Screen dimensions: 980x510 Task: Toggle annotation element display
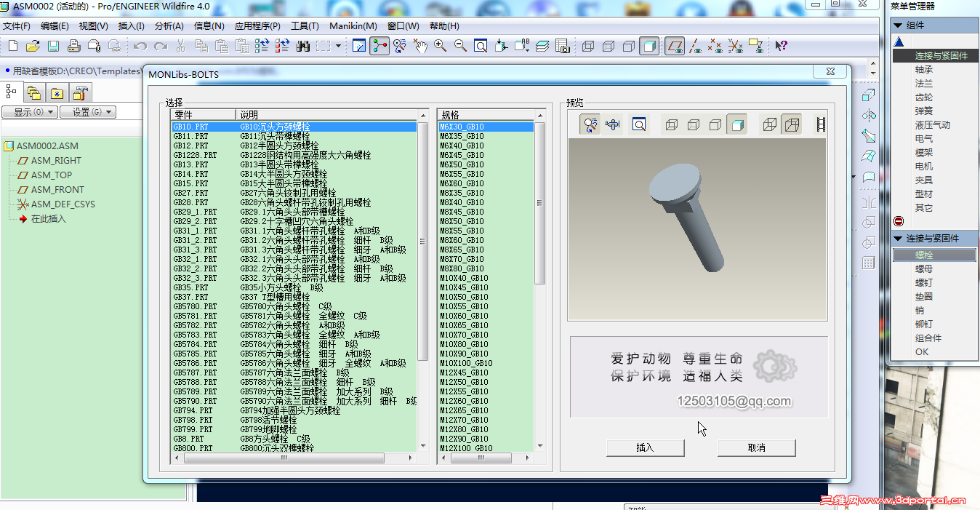pos(756,46)
